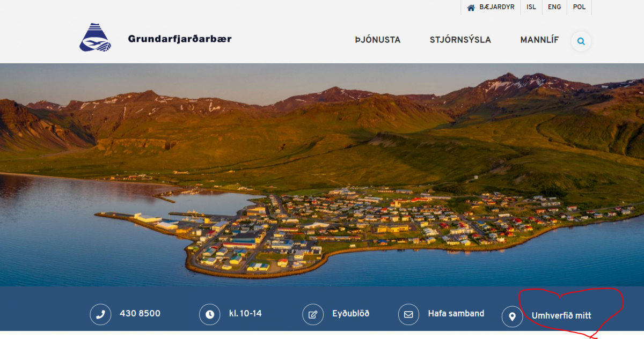Click the phone icon in footer bar

[100, 315]
